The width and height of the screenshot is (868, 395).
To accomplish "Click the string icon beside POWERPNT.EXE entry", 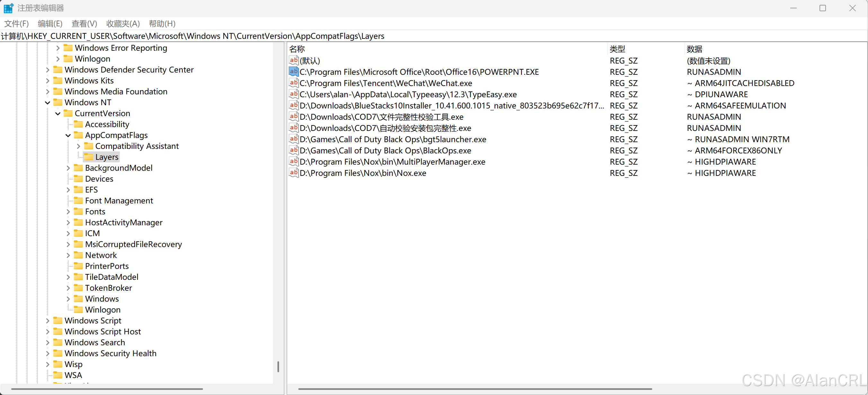I will point(294,71).
